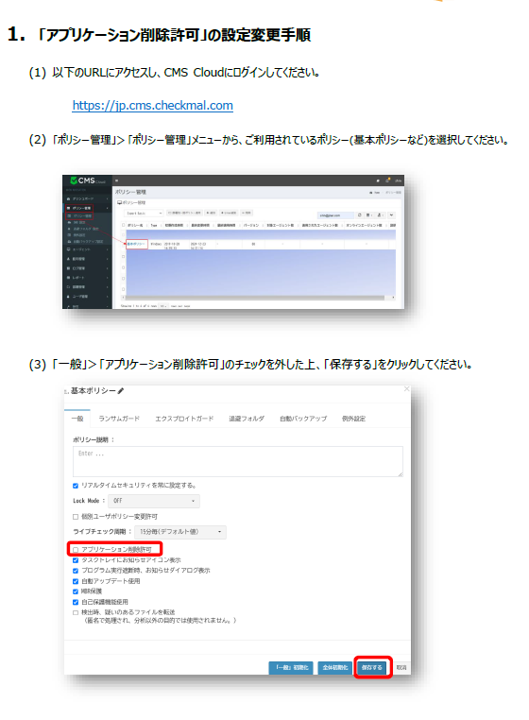
Task: Click the CMS Cloud logo icon
Action: [73, 180]
